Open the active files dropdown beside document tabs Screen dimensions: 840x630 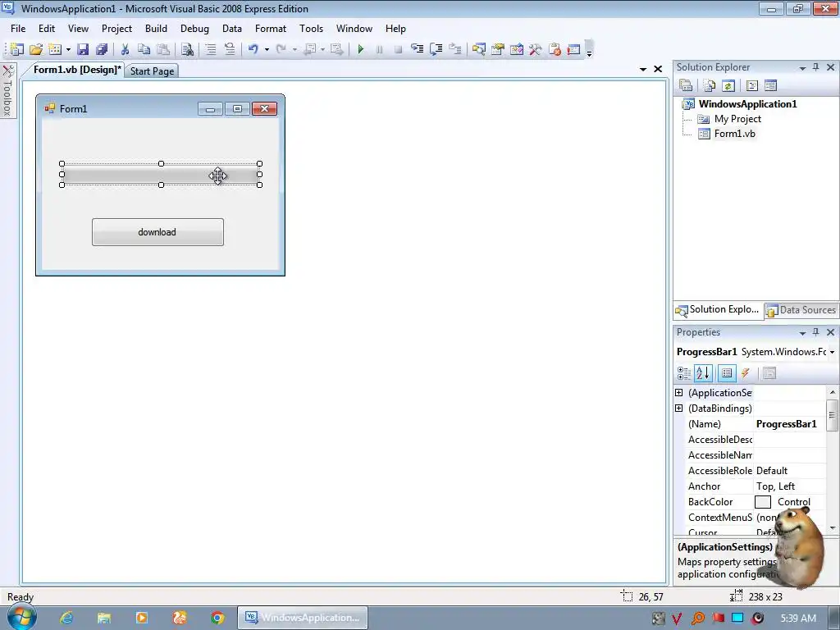tap(643, 69)
